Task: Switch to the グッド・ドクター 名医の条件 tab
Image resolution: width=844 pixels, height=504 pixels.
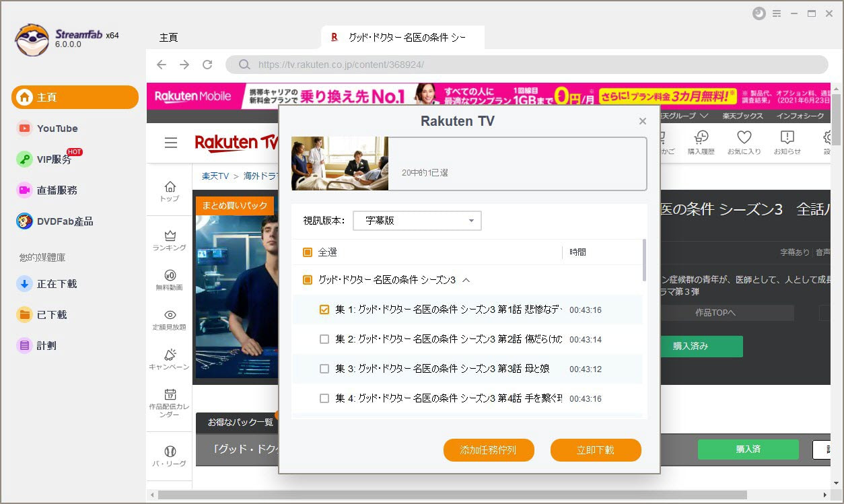Action: 402,38
